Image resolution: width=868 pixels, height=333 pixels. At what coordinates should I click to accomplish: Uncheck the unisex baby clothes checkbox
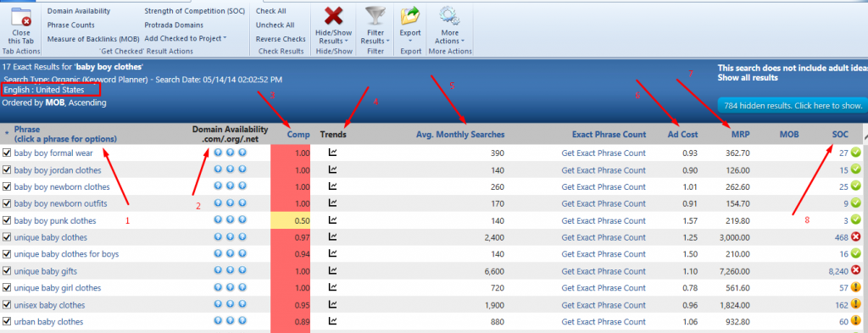(x=7, y=305)
